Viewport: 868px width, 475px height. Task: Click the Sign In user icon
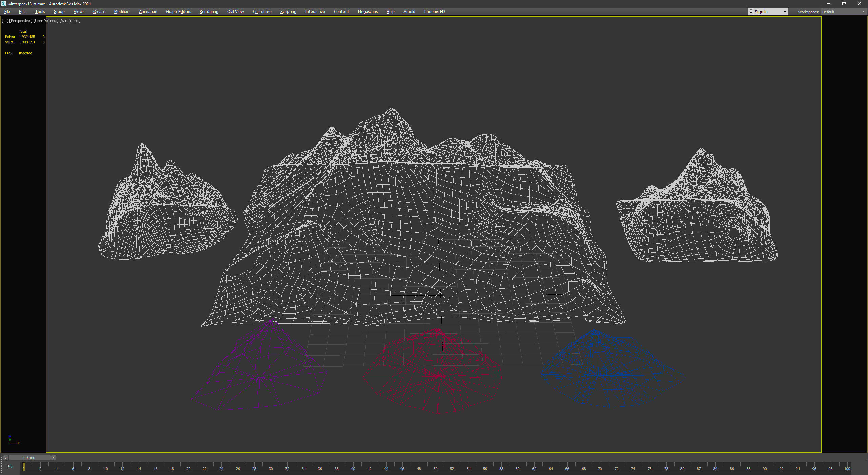(751, 12)
